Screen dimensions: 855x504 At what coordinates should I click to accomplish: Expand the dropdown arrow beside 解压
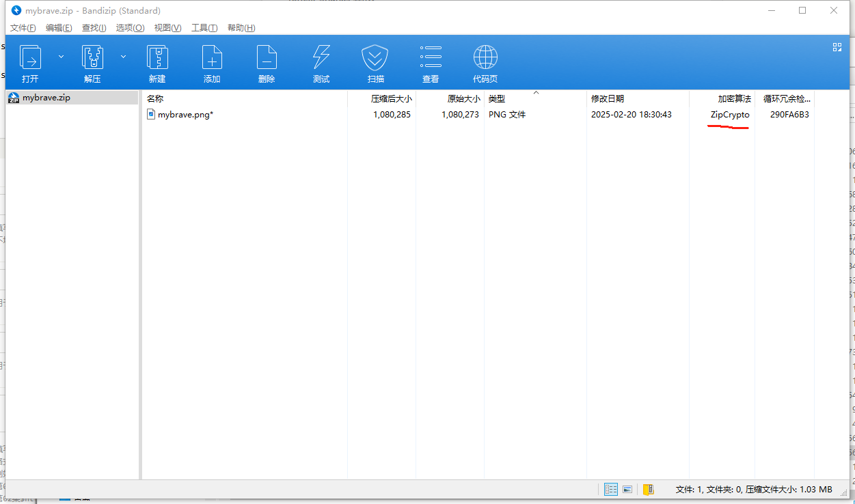coord(123,57)
